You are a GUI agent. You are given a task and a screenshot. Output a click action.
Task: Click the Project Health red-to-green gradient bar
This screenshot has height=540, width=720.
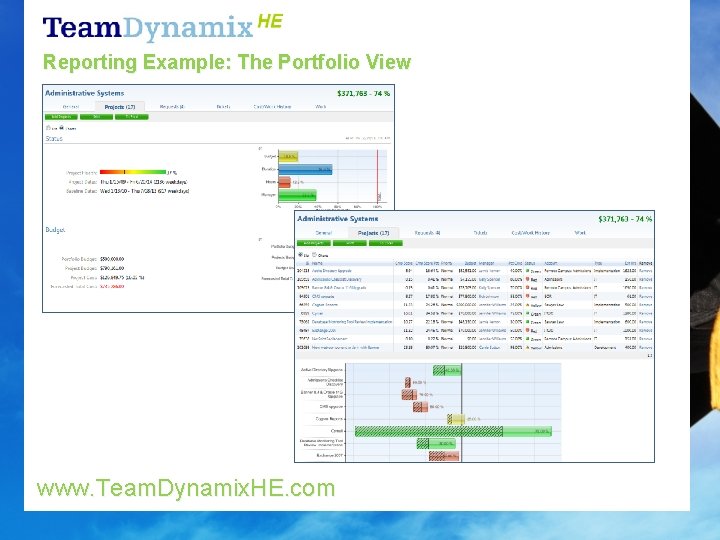[133, 172]
